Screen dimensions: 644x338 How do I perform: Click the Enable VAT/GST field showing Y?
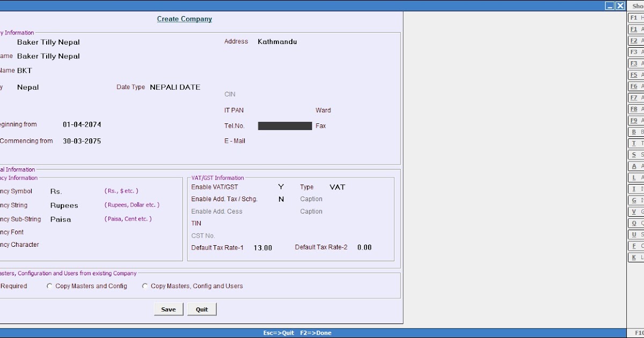click(x=281, y=187)
